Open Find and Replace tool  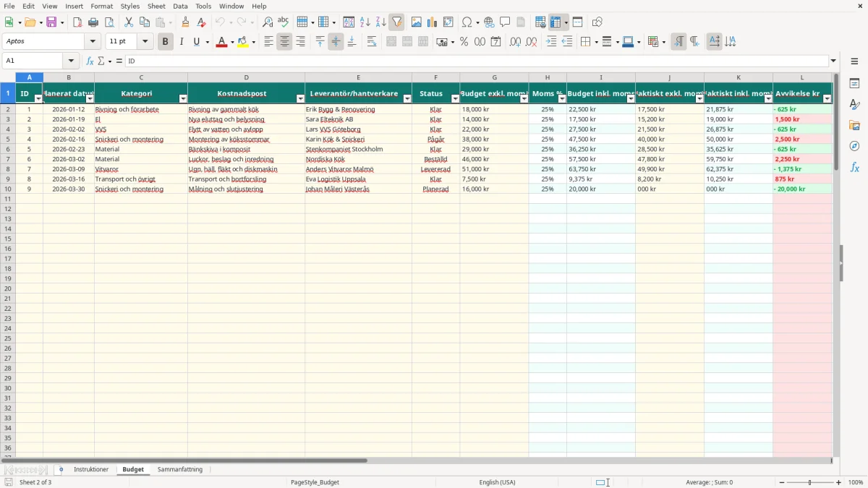268,22
